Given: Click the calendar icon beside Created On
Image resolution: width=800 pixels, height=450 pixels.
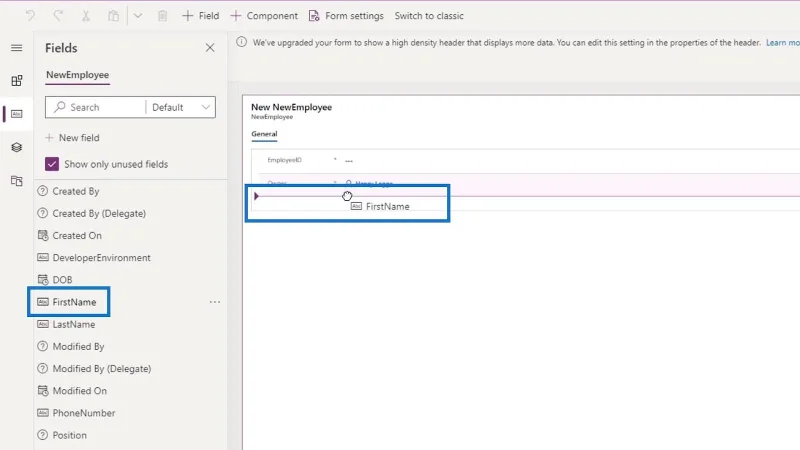Looking at the screenshot, I should click(43, 236).
